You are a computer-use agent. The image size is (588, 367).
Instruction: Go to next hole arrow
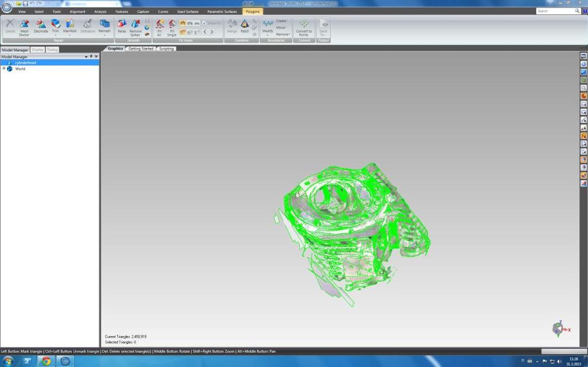pyautogui.click(x=211, y=32)
